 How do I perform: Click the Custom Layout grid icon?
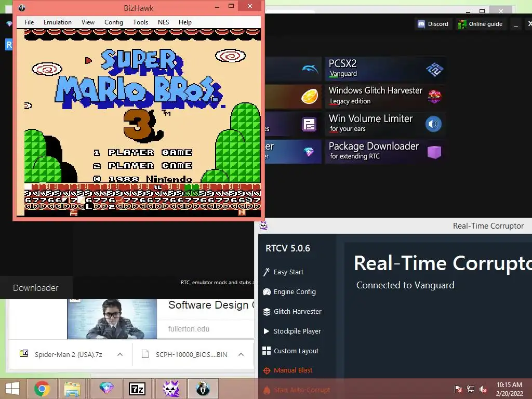tap(267, 351)
